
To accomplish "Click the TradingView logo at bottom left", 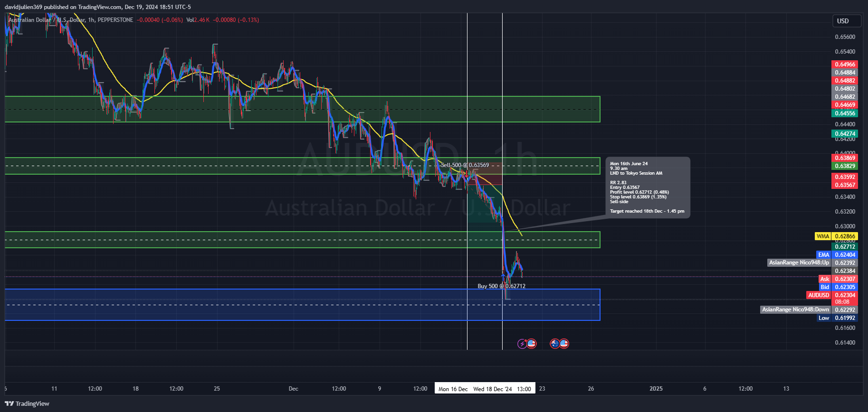I will tap(27, 403).
